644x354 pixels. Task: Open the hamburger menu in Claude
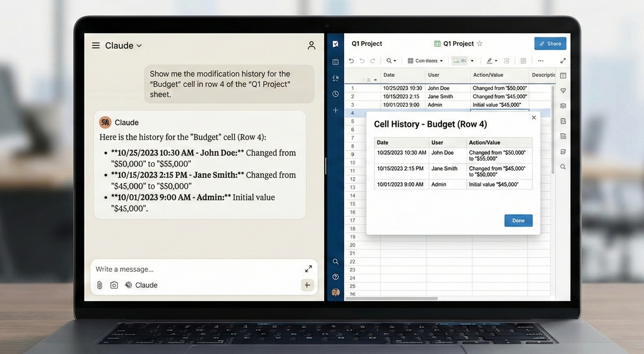96,45
